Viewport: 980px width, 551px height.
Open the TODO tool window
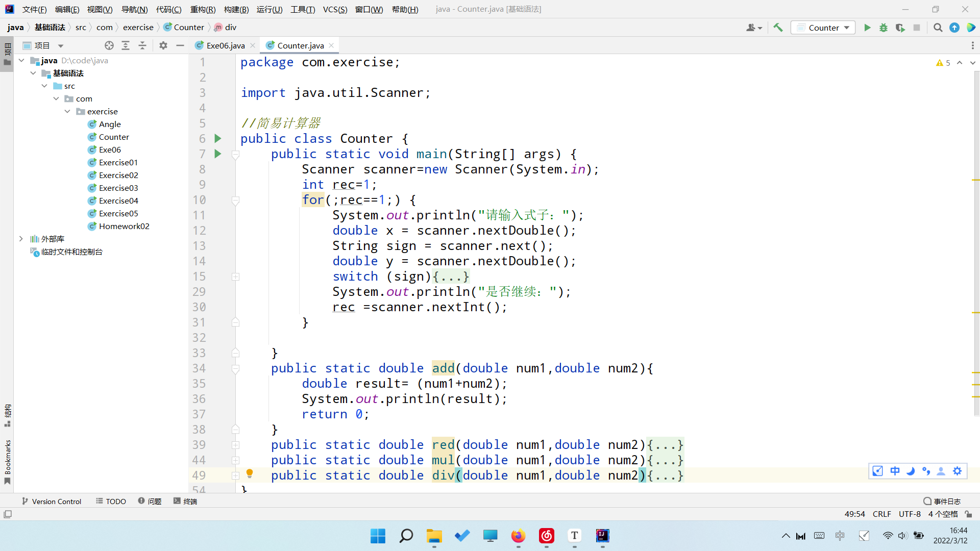(111, 502)
